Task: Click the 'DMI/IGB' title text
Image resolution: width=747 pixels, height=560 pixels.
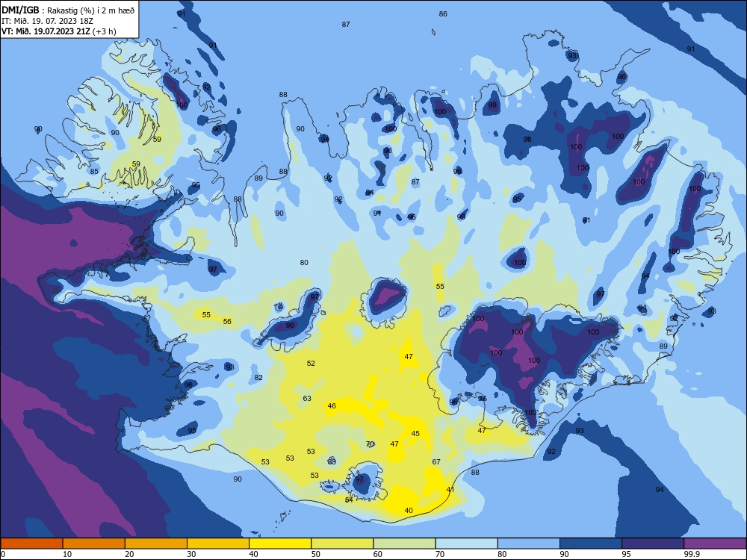Action: click(20, 10)
